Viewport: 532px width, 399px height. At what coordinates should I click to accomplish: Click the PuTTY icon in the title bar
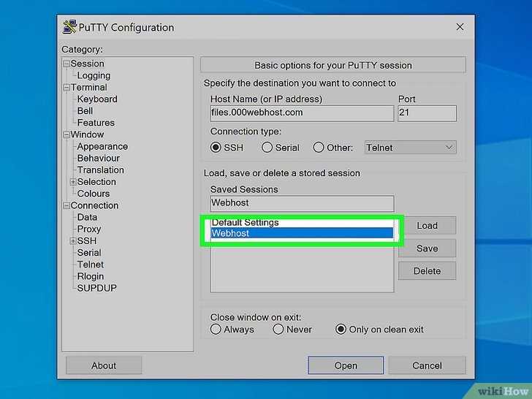tap(69, 27)
